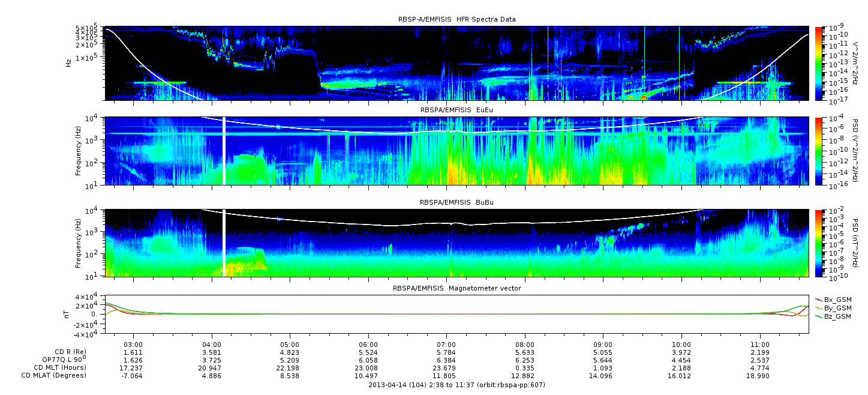Click the EuEu panel PSD color bar
Screen dimensions: 868x395
[x=818, y=151]
